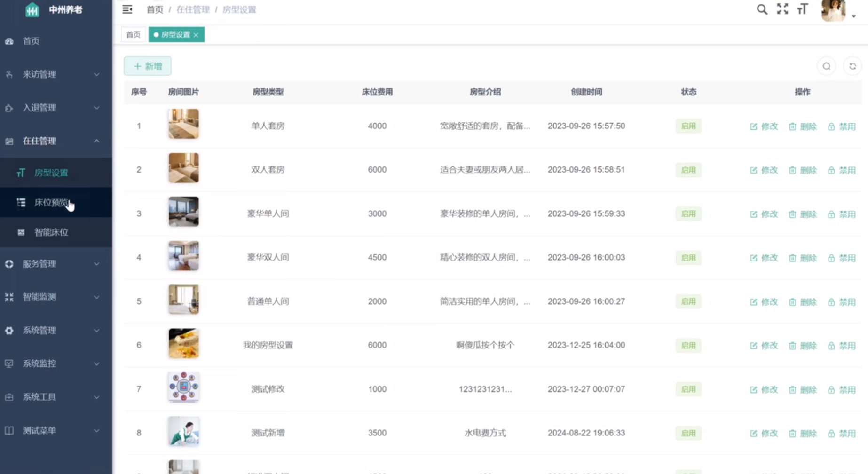Click the 中州养老 logo icon
Screen dimensions: 868x474
click(32, 10)
